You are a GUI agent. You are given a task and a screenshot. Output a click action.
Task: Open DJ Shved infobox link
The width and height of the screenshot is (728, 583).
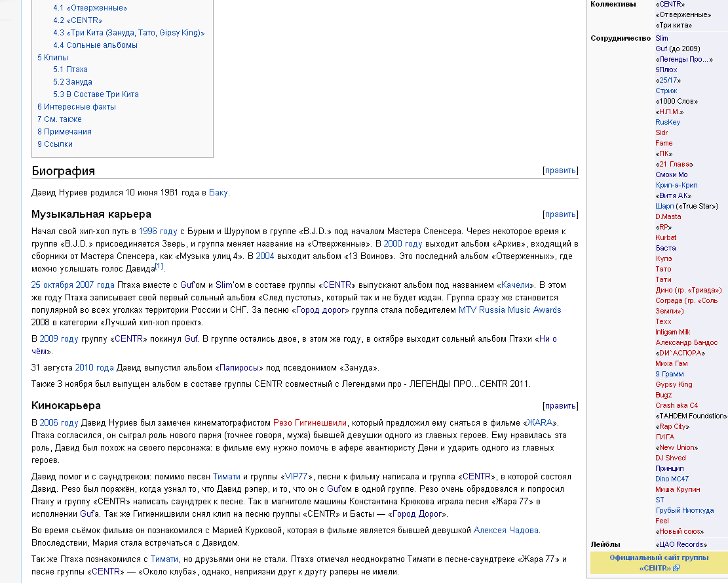670,458
